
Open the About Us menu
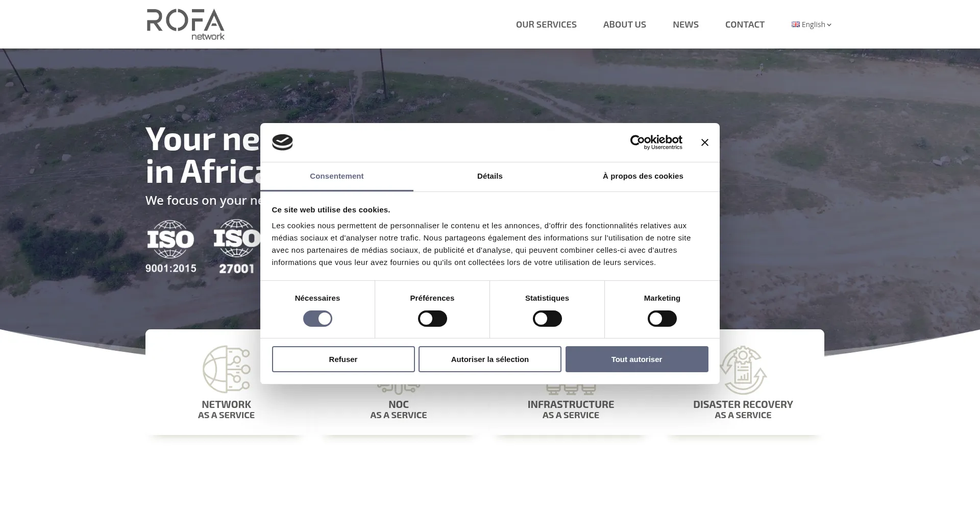pyautogui.click(x=624, y=25)
